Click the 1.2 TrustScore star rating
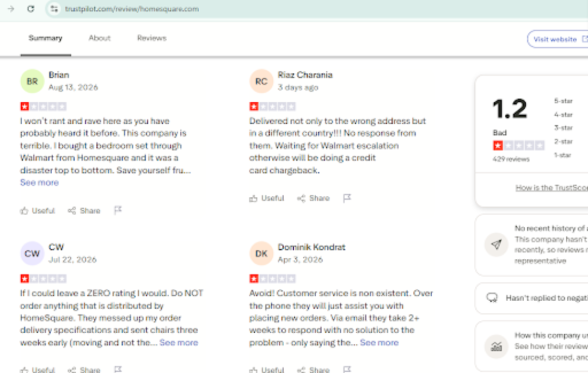Screen dimensions: 588x373 pos(519,145)
